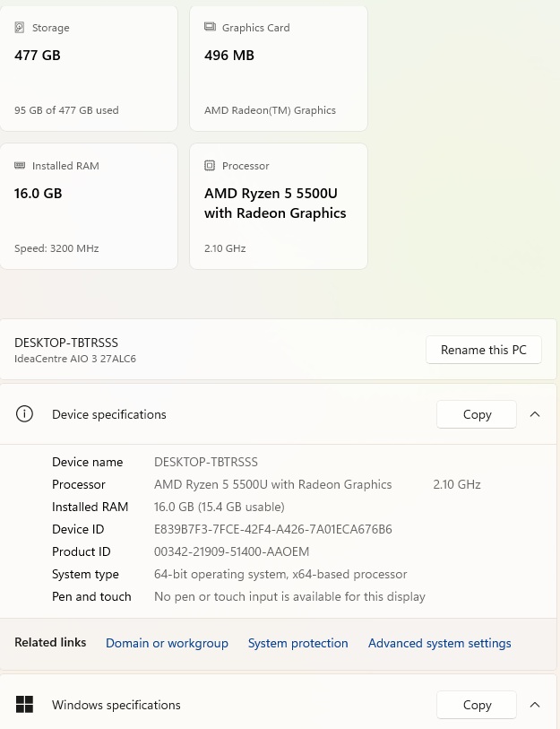Click the Windows logo beside Windows specifications

(x=25, y=705)
